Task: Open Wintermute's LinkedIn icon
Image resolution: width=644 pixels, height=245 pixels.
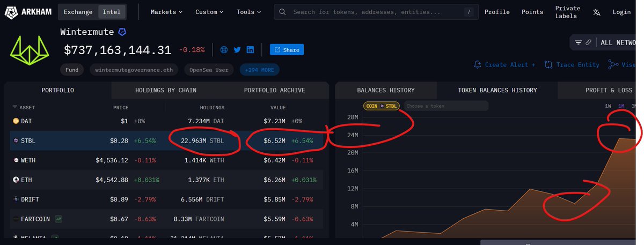Action: pyautogui.click(x=250, y=50)
